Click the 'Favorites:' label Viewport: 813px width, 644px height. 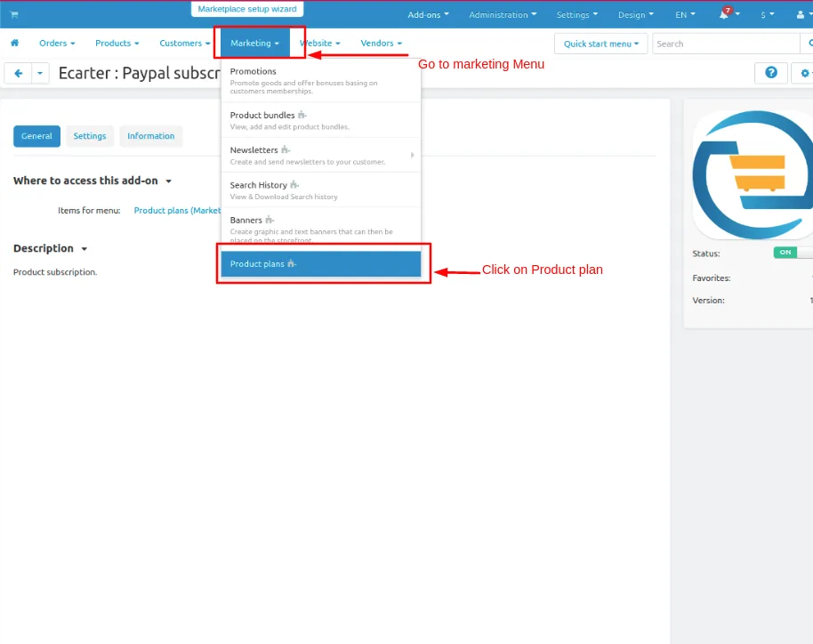point(712,278)
